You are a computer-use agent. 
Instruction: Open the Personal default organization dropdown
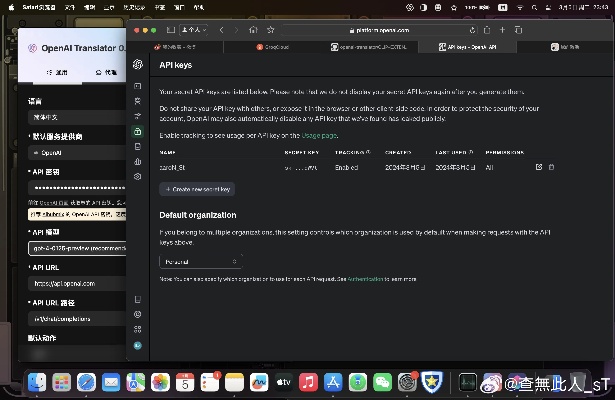coord(201,262)
